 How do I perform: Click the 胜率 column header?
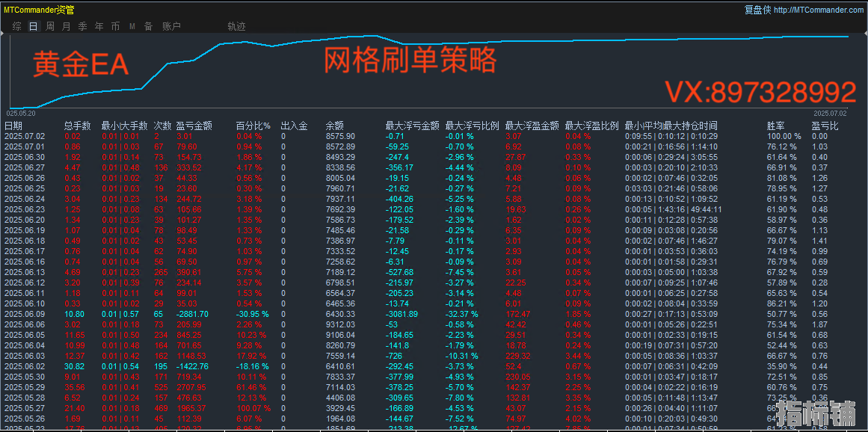pyautogui.click(x=776, y=126)
